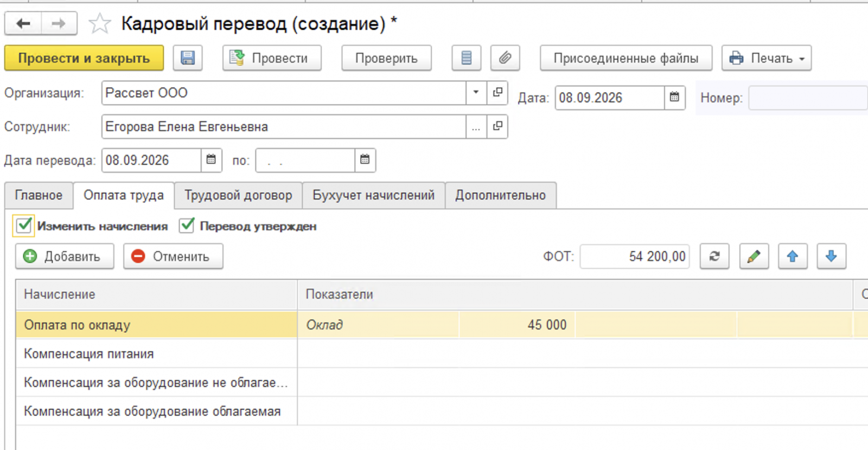
Task: Move accrual row up with the arrow
Action: click(x=793, y=256)
